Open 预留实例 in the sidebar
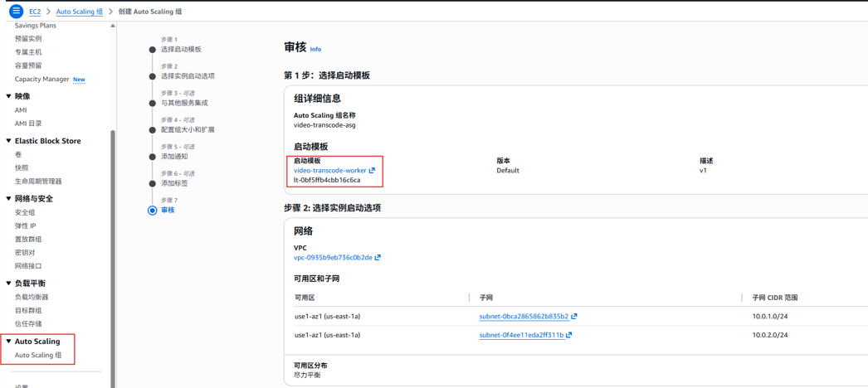Viewport: 868px width, 388px height. click(28, 39)
